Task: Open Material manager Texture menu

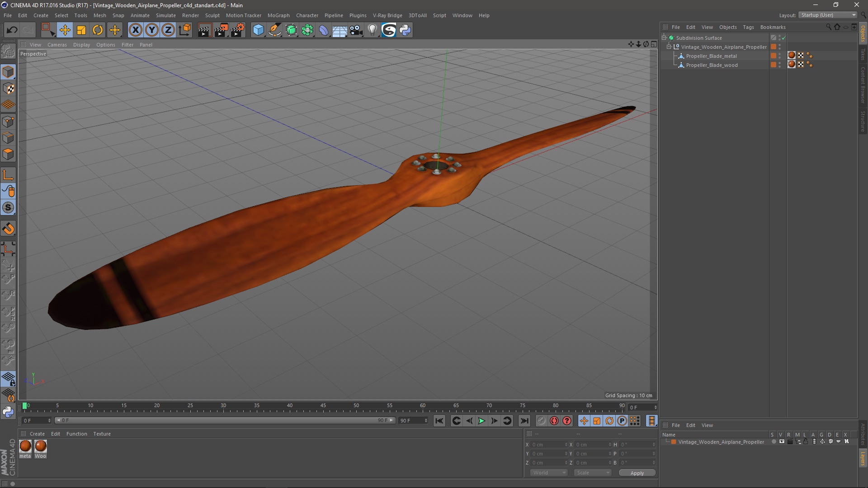Action: click(102, 434)
